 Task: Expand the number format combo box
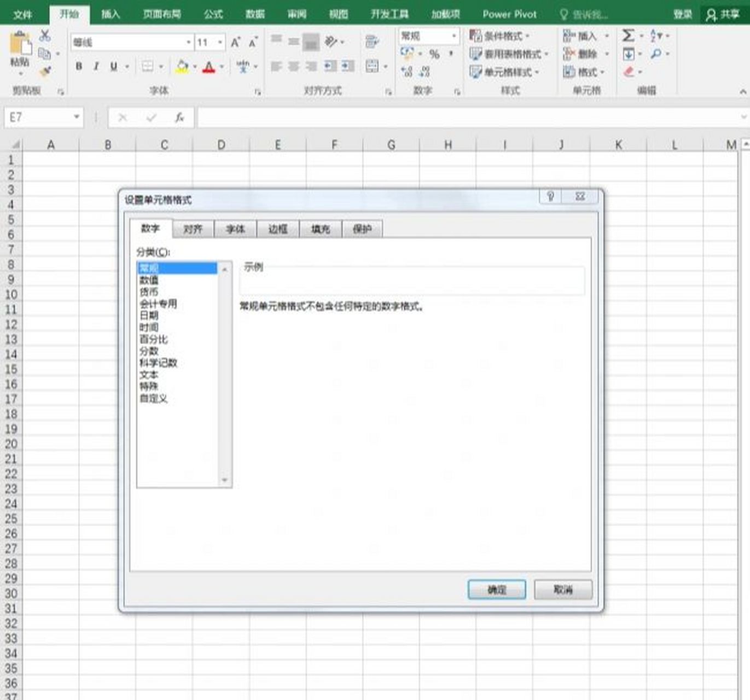pyautogui.click(x=454, y=36)
